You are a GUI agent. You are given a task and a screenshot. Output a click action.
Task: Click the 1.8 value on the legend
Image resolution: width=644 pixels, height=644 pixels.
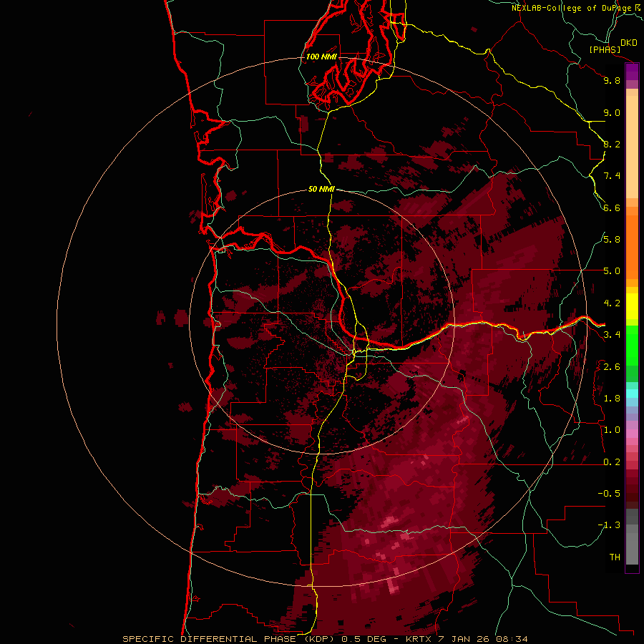coord(612,399)
